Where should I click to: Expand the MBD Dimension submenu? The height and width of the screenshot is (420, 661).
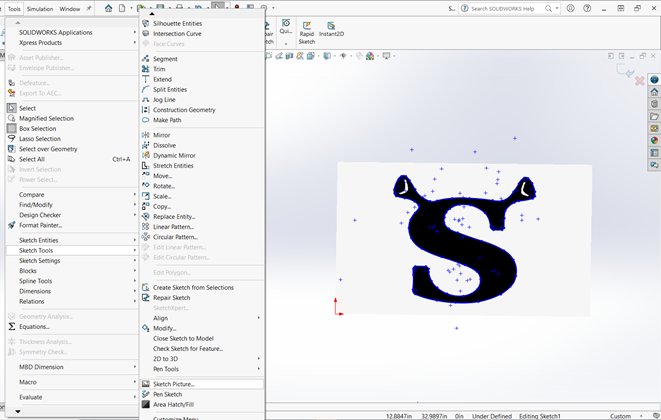72,367
